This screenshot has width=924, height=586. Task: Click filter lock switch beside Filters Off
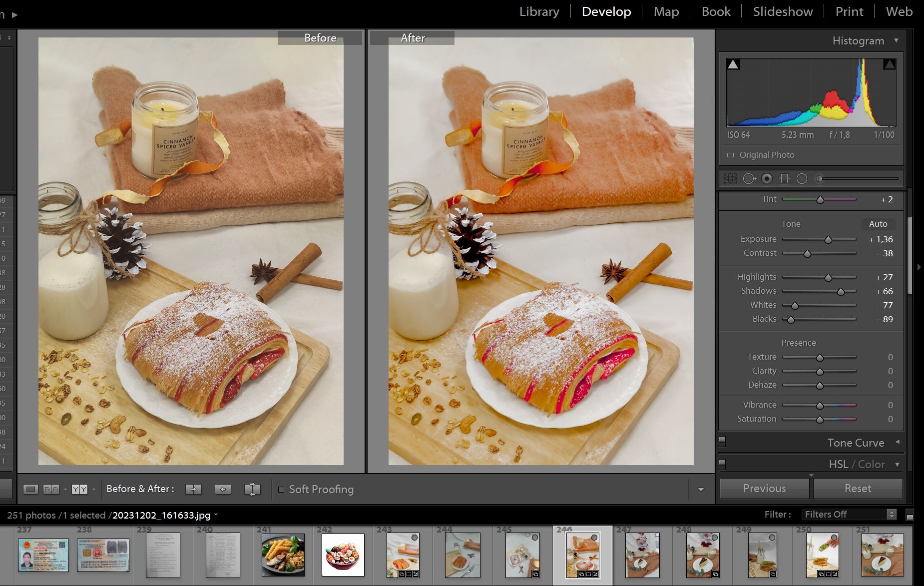910,515
